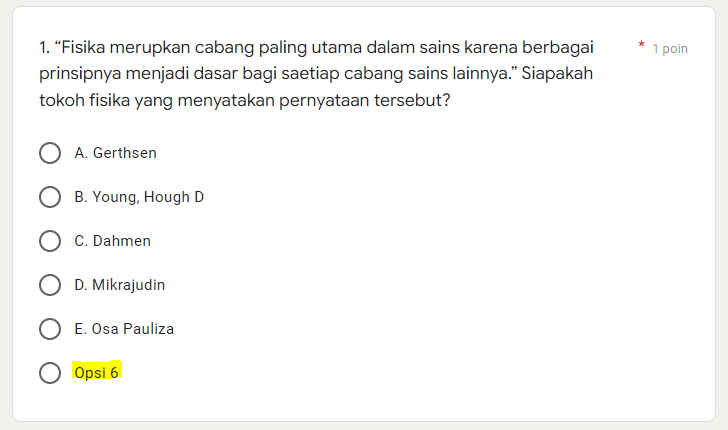
Task: Click the question number "1." at the start
Action: (45, 47)
